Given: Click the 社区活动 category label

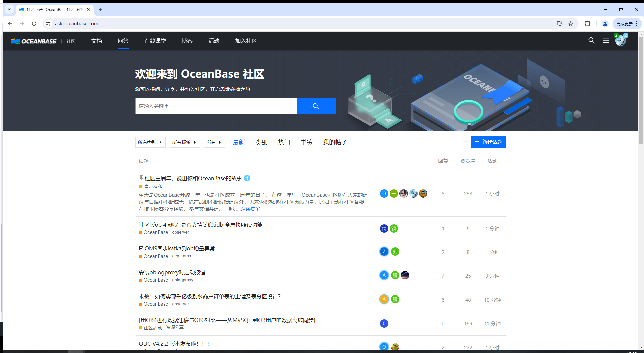Looking at the screenshot, I should [153, 328].
